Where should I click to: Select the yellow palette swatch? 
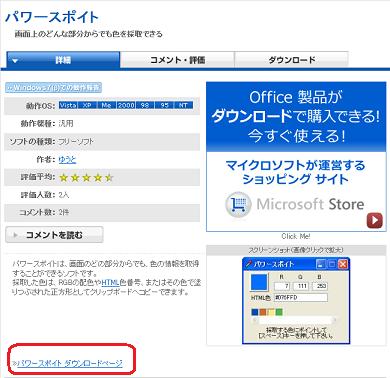tap(271, 312)
